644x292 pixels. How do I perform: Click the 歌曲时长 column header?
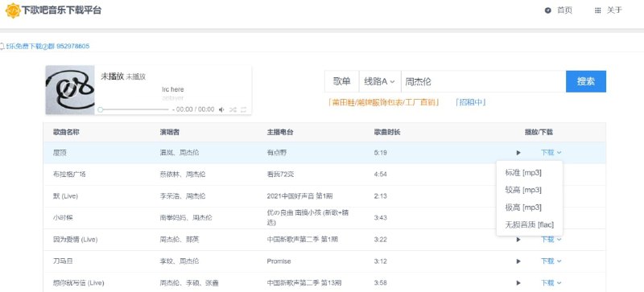tap(387, 132)
